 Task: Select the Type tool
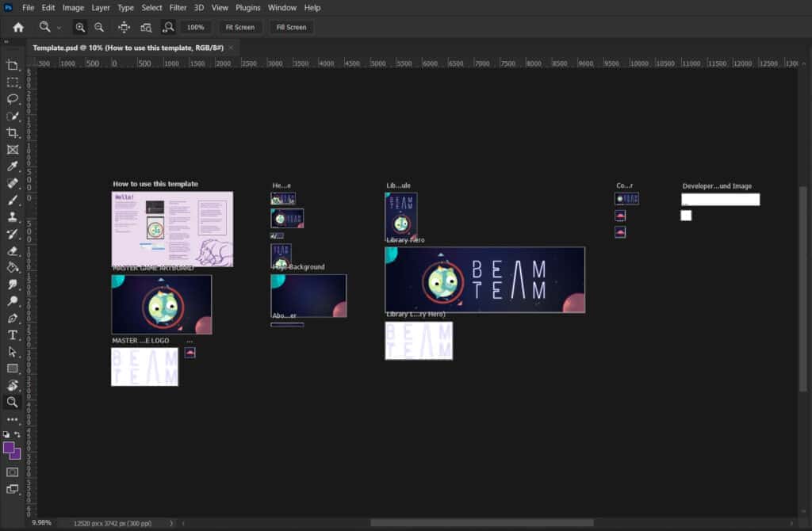[x=12, y=334]
